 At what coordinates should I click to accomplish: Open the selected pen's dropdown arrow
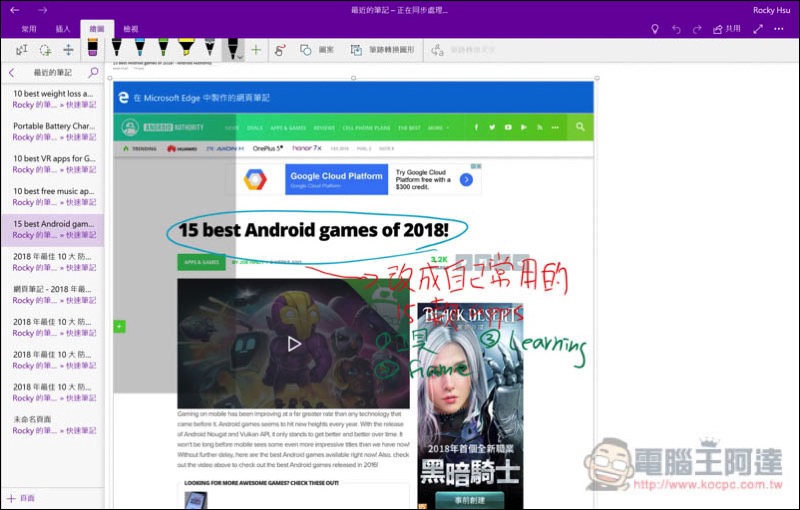click(x=240, y=57)
